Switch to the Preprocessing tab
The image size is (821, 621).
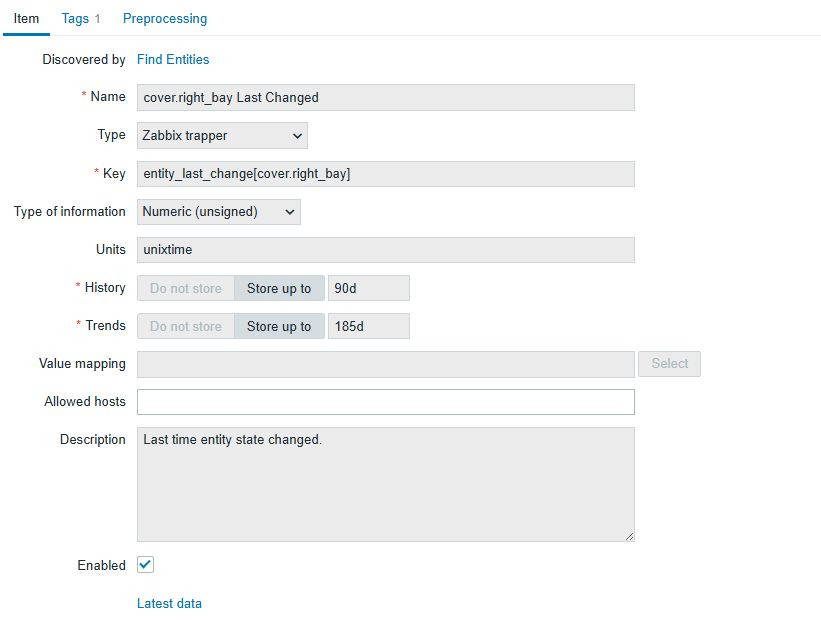(x=165, y=18)
